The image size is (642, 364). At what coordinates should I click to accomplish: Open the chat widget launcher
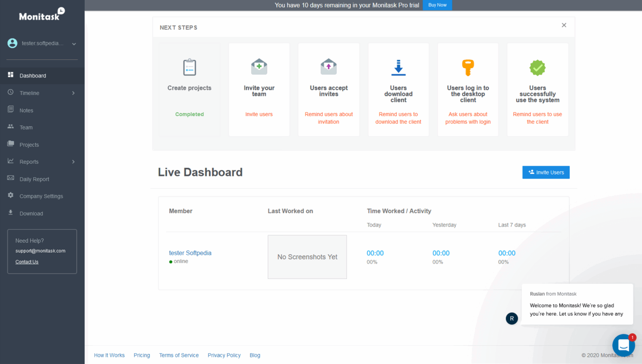623,345
